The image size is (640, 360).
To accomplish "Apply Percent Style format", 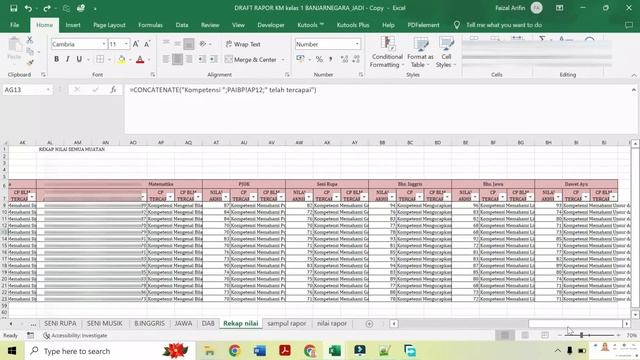I will point(319,60).
